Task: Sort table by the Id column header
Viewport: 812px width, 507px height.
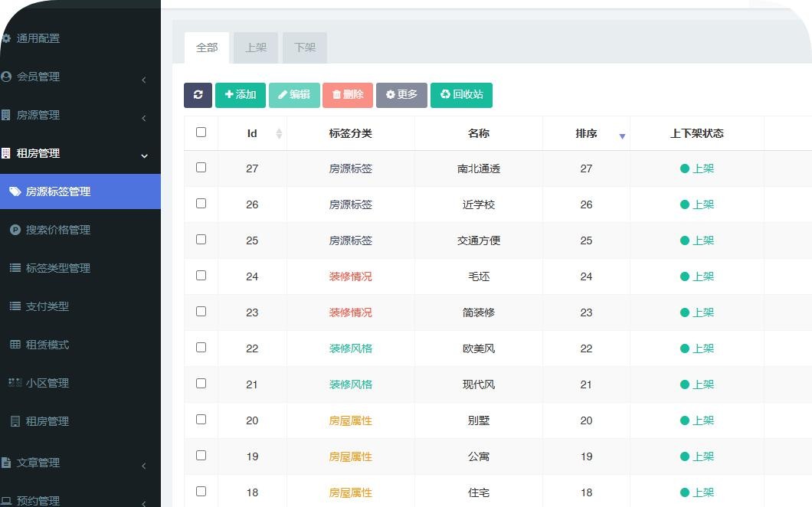Action: tap(252, 133)
